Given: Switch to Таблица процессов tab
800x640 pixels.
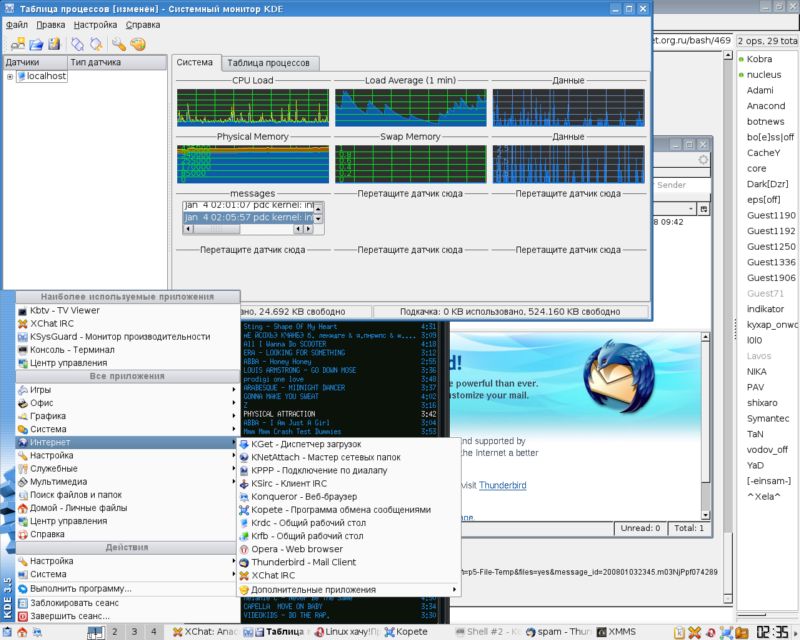Looking at the screenshot, I should click(270, 63).
